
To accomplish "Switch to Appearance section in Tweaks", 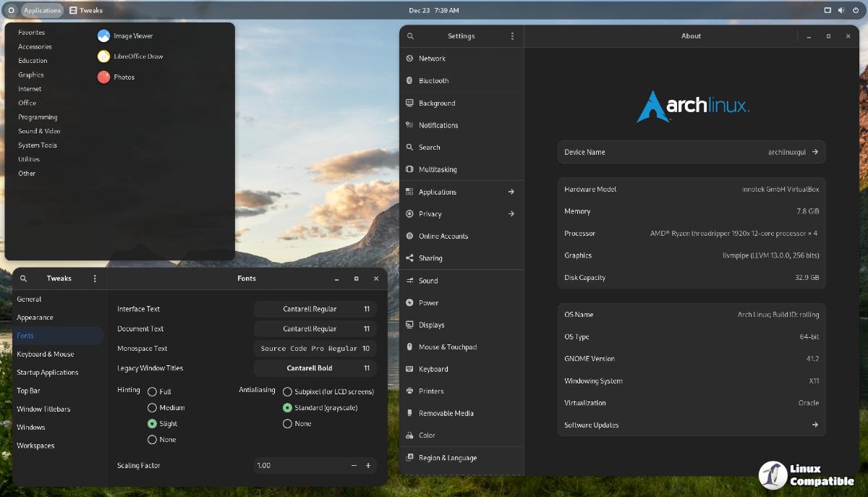I will coord(35,318).
